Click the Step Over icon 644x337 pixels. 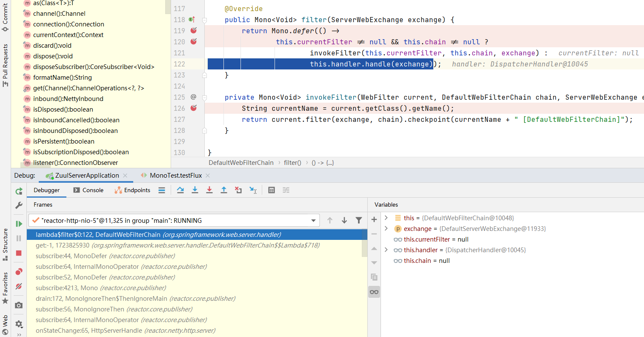click(x=180, y=190)
